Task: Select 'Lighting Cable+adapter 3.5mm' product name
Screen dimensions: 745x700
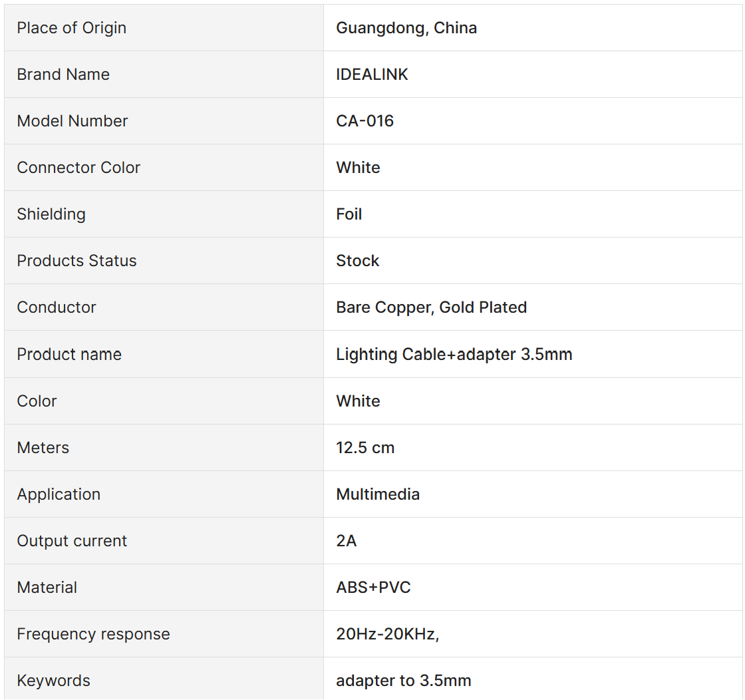Action: (454, 355)
